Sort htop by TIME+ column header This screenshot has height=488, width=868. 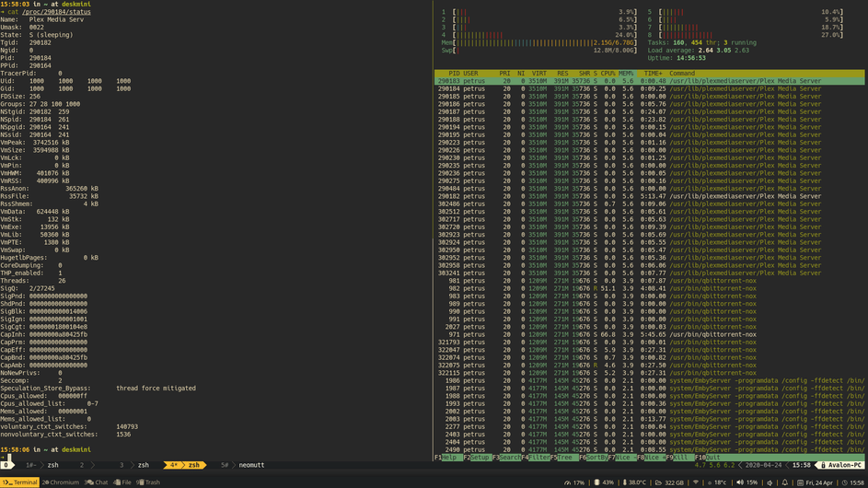pyautogui.click(x=654, y=73)
